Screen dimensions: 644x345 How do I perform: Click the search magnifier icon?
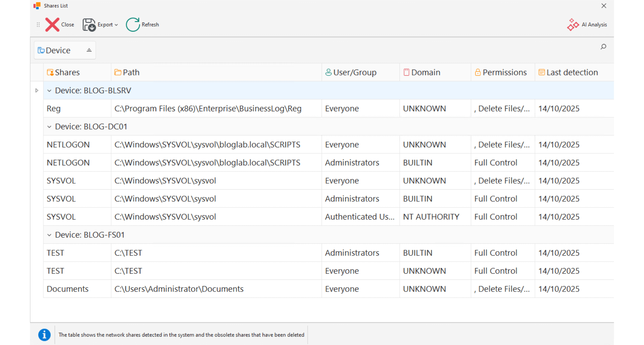click(603, 47)
